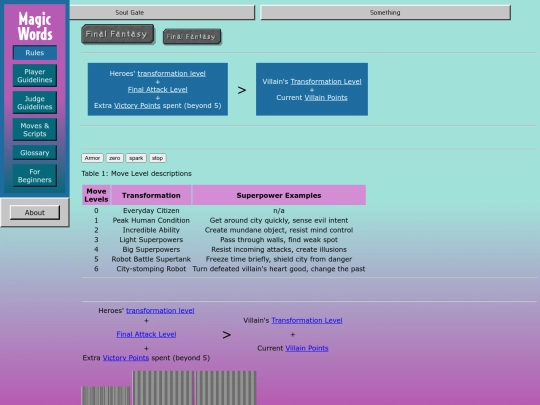Select the 'Robot Battle Supertank' cell
The image size is (540, 405).
pos(151,259)
